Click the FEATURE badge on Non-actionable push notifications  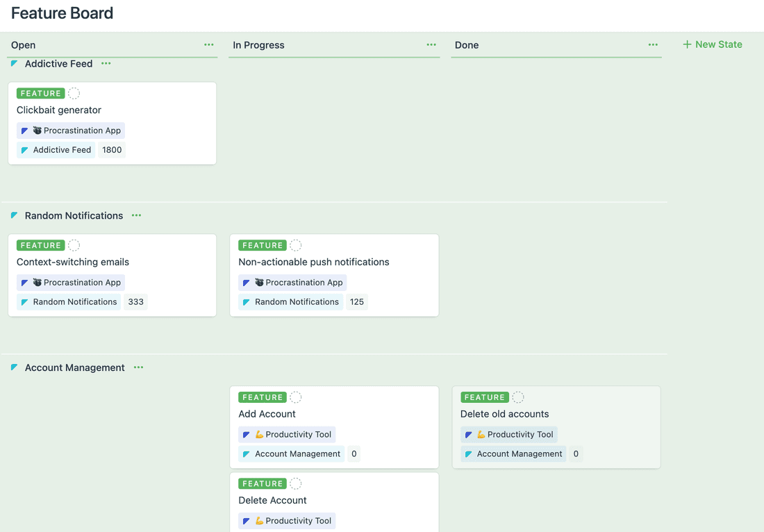coord(262,244)
